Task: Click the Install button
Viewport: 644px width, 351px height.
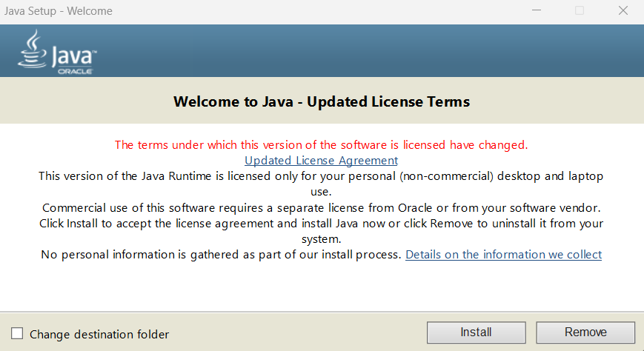Action: 476,332
